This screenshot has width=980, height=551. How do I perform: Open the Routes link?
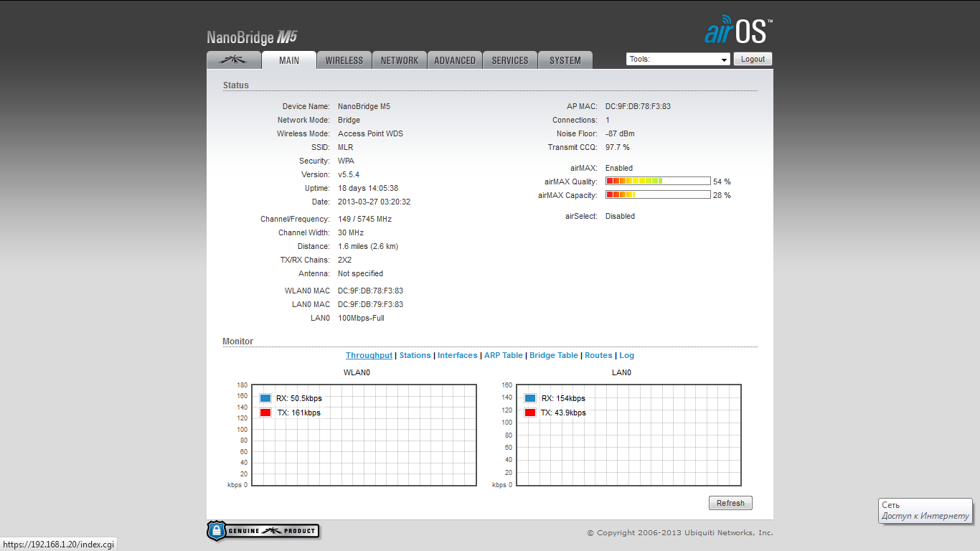[x=598, y=355]
